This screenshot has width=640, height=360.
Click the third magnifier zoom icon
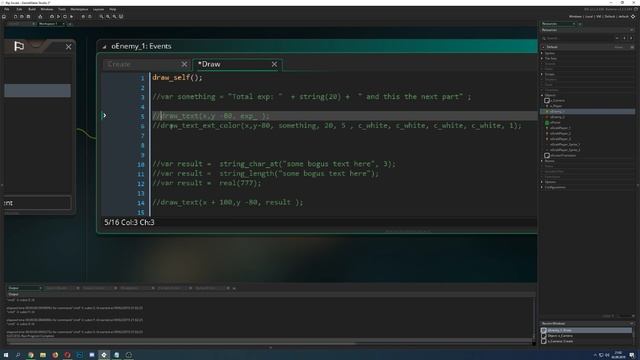click(114, 17)
